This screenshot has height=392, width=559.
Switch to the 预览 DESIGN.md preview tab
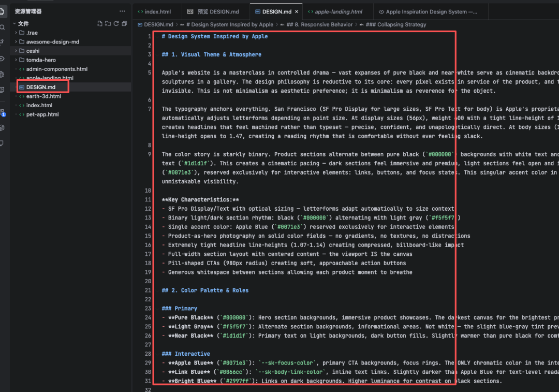click(213, 11)
